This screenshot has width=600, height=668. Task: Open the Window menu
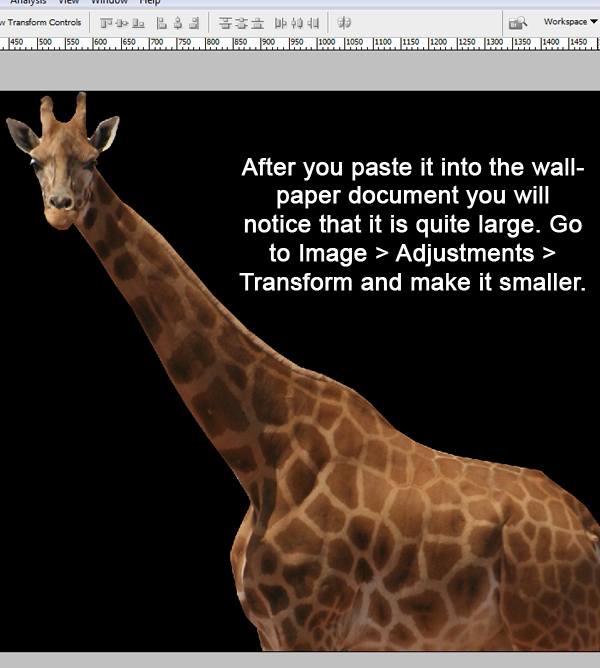(110, 2)
